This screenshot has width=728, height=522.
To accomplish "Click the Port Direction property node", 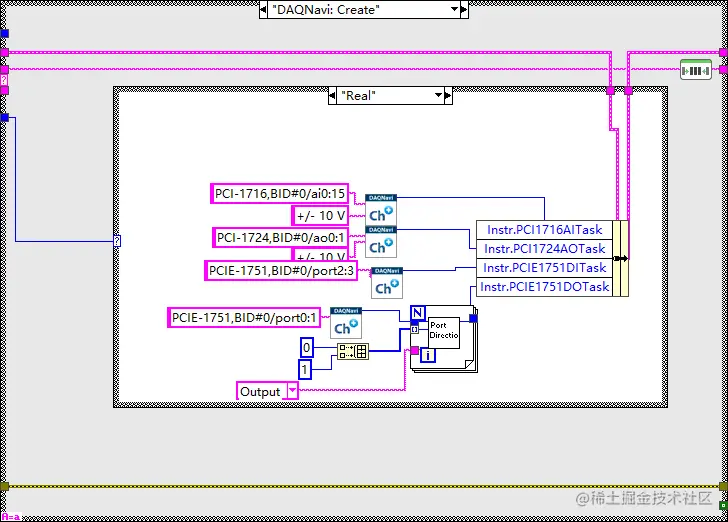I will (444, 333).
